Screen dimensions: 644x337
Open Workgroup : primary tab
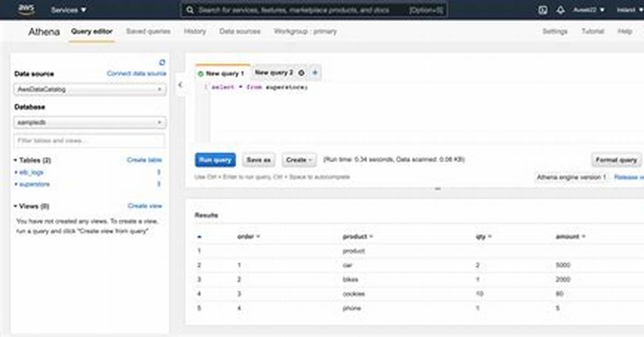[305, 31]
